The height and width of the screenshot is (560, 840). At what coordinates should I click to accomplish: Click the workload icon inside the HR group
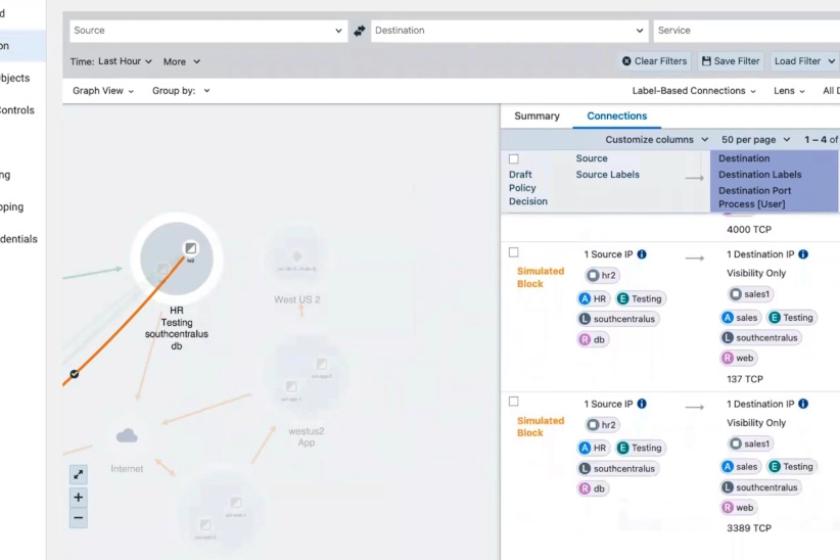191,249
